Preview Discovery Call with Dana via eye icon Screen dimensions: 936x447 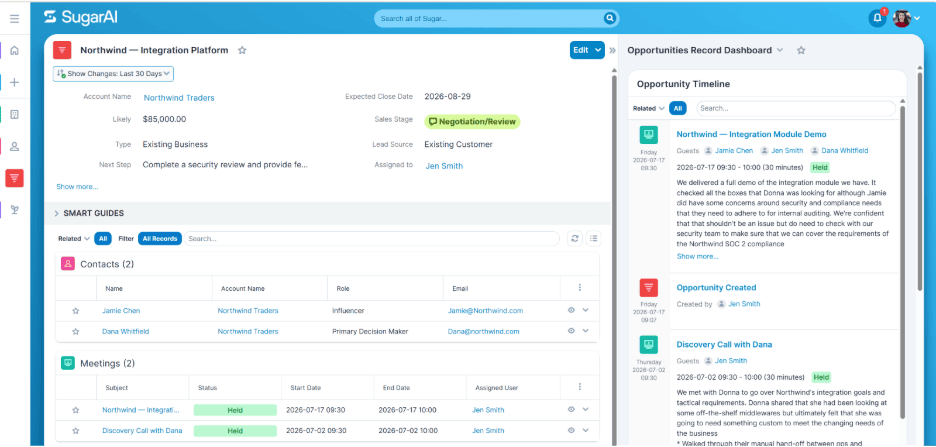tap(571, 430)
